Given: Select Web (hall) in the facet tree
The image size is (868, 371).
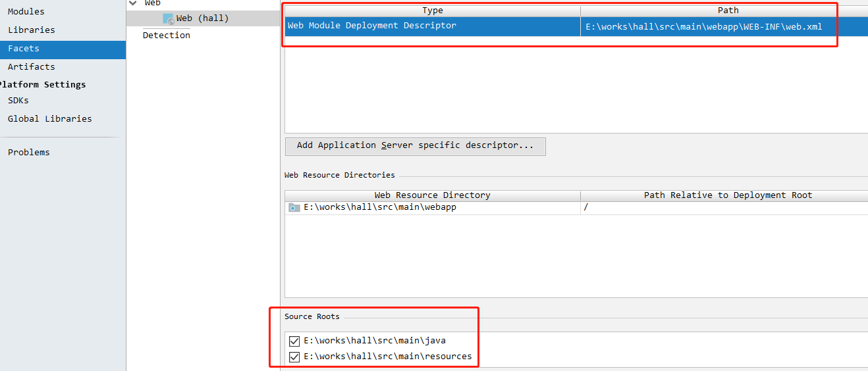Looking at the screenshot, I should 203,18.
